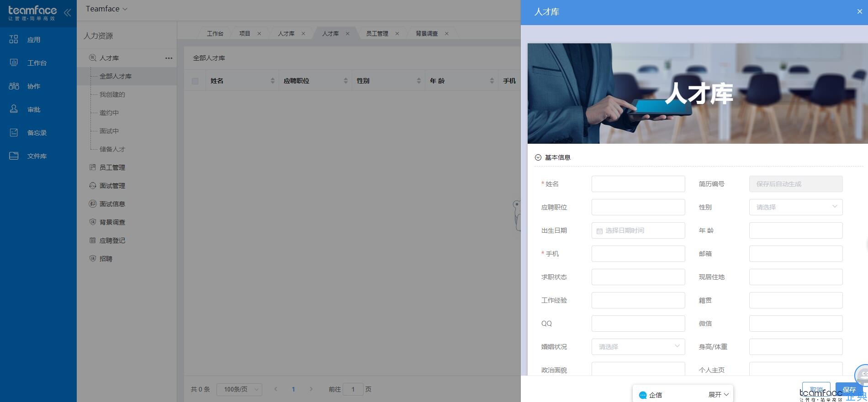Image resolution: width=868 pixels, height=402 pixels.
Task: Click the 现居住地 input field
Action: (x=796, y=277)
